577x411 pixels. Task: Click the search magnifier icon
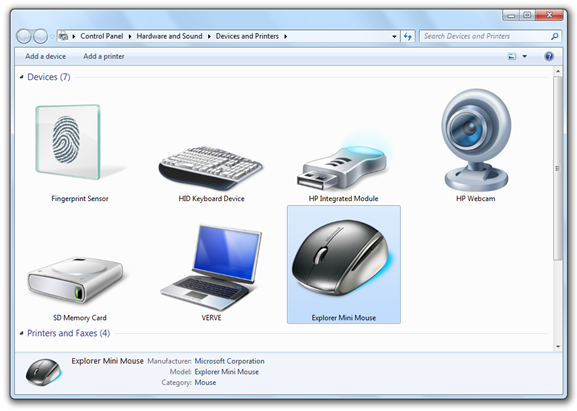(x=554, y=36)
